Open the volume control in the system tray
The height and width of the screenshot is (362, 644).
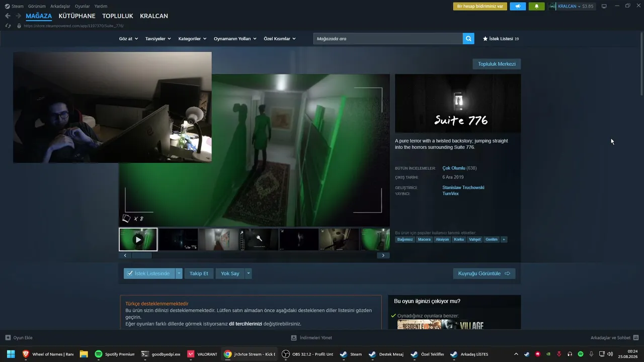(x=610, y=354)
